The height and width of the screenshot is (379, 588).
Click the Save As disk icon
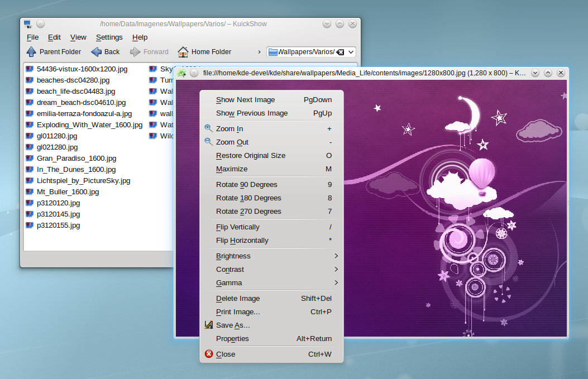coord(209,325)
